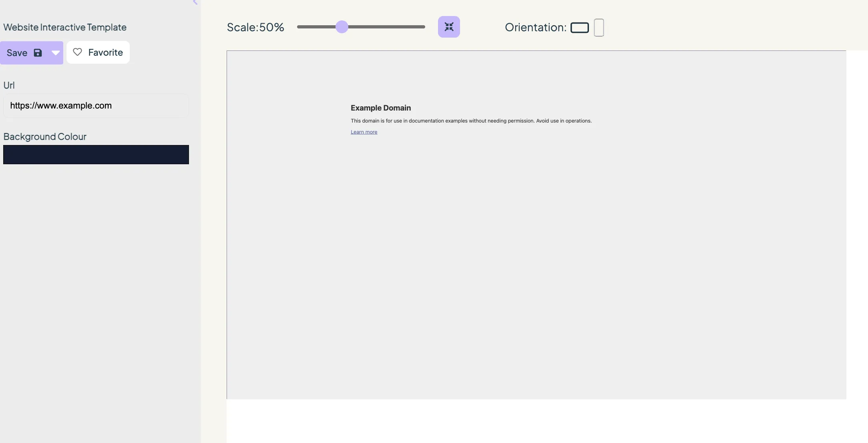Collapse the left sidebar chevron

click(x=195, y=2)
